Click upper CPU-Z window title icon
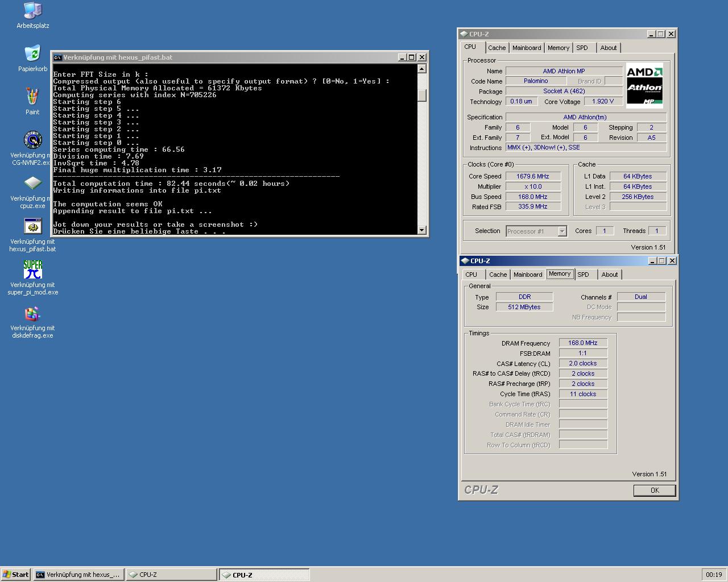This screenshot has width=728, height=582. [x=464, y=34]
